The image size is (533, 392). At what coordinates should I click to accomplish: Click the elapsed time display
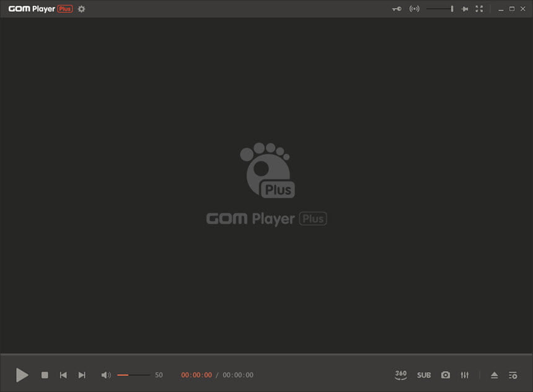pos(196,375)
